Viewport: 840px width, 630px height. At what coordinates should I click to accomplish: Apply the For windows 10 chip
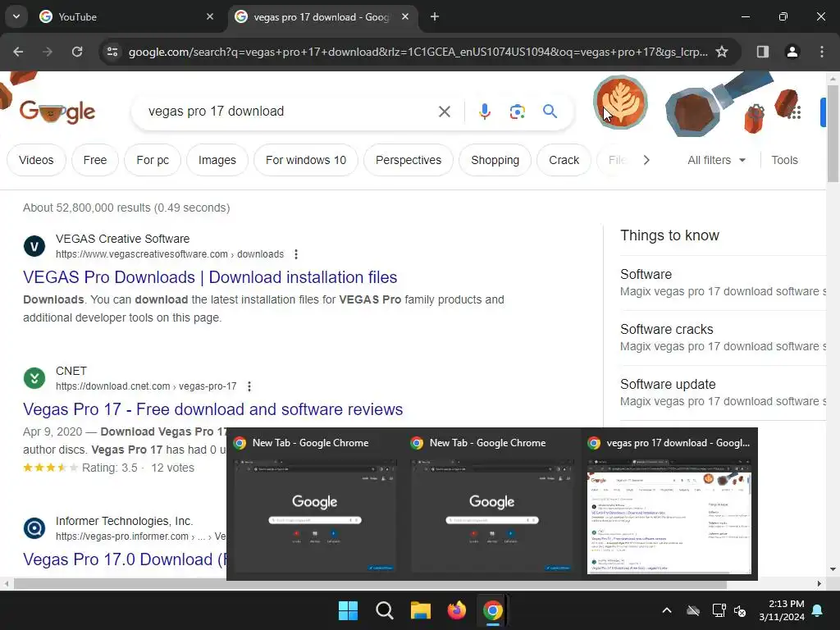coord(306,160)
